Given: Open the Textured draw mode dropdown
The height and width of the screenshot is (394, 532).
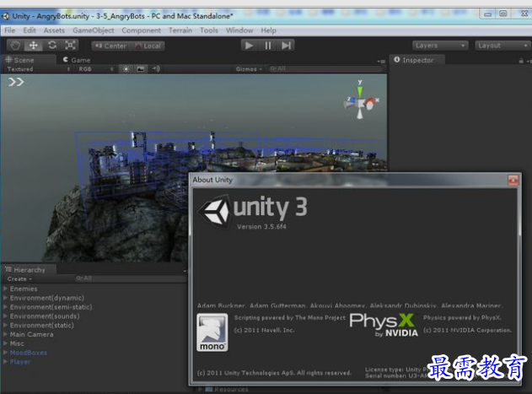Looking at the screenshot, I should [38, 69].
